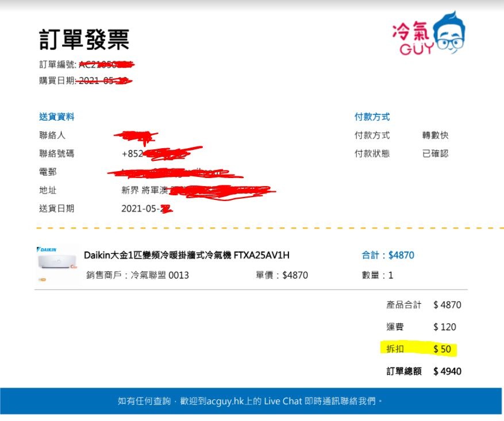The image size is (504, 421).
Task: Click the highlighted $ 50 discount amount
Action: 442,349
